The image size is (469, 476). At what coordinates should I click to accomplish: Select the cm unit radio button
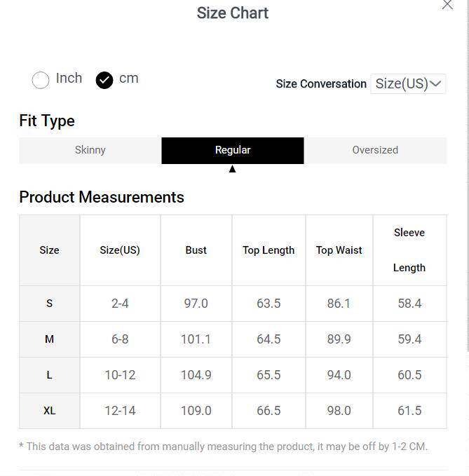coord(104,80)
